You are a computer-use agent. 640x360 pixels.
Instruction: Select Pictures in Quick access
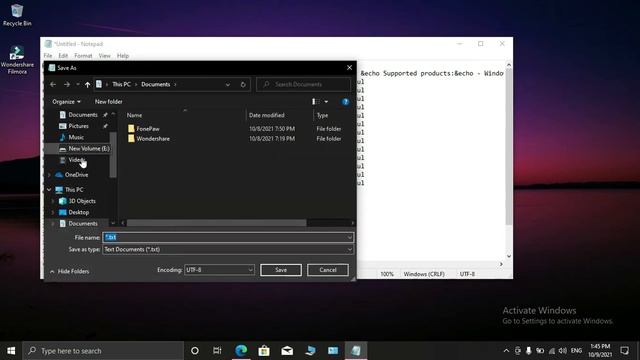[78, 126]
